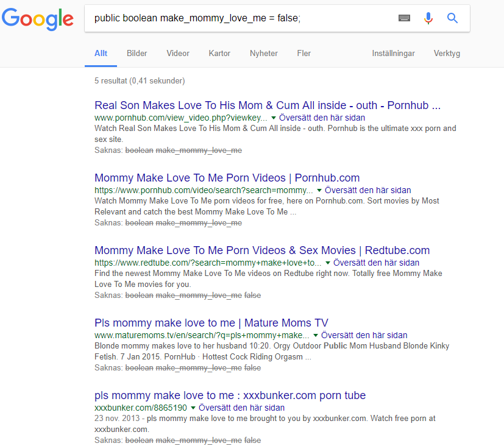The height and width of the screenshot is (446, 504).
Task: Expand the green arrow beside the first result URL
Action: [x=274, y=118]
